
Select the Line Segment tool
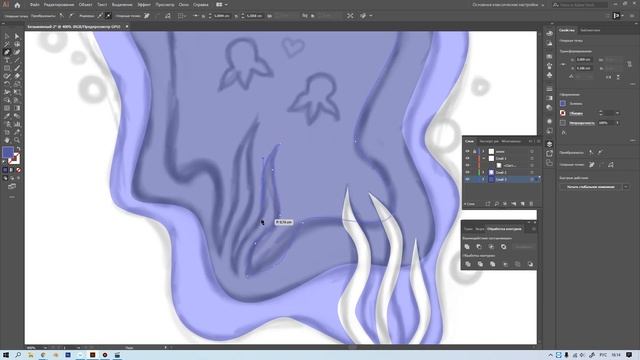17,60
